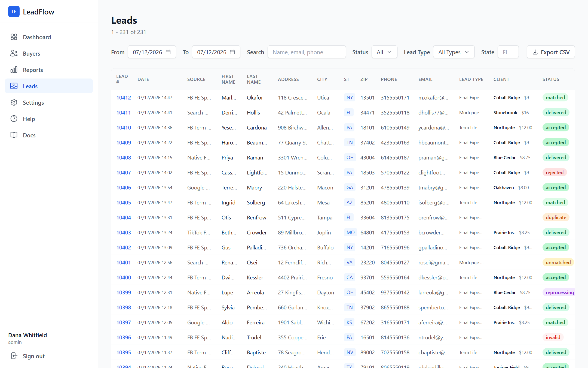Click the SOURCE column header
The height and width of the screenshot is (368, 588).
(x=196, y=79)
